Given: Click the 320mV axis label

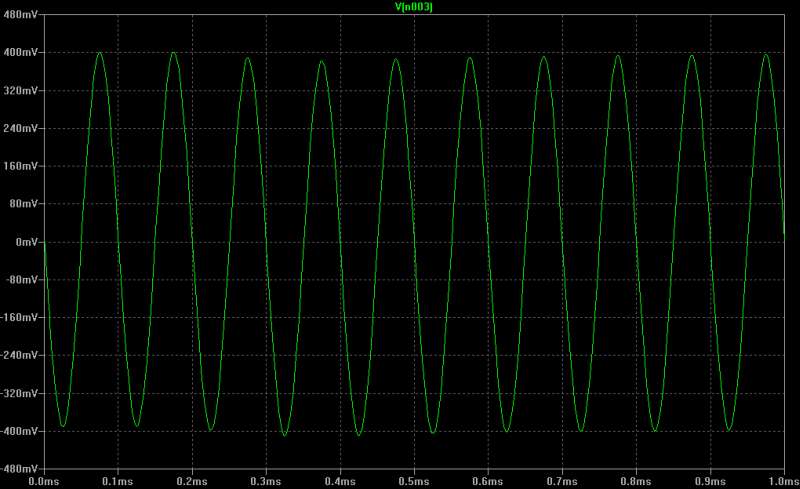Looking at the screenshot, I should tap(20, 90).
